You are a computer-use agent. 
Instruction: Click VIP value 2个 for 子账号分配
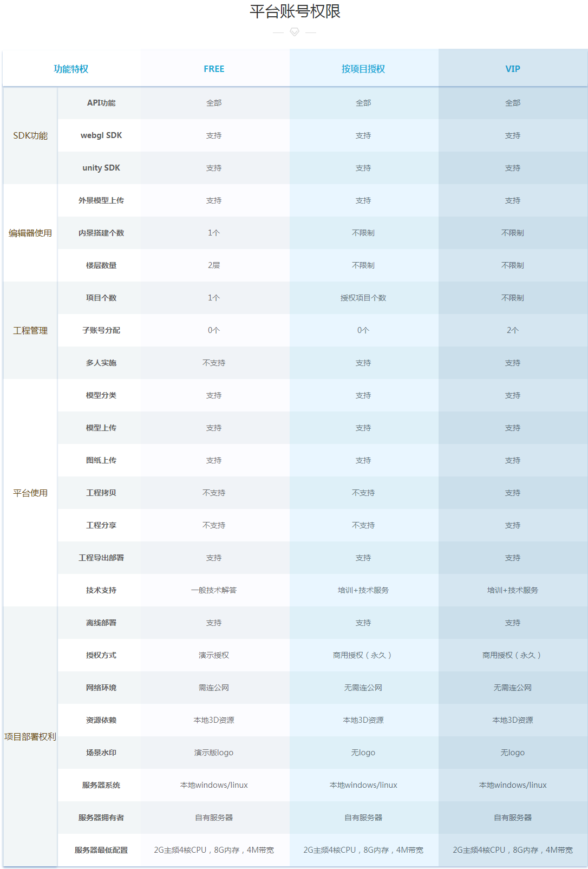pyautogui.click(x=513, y=330)
